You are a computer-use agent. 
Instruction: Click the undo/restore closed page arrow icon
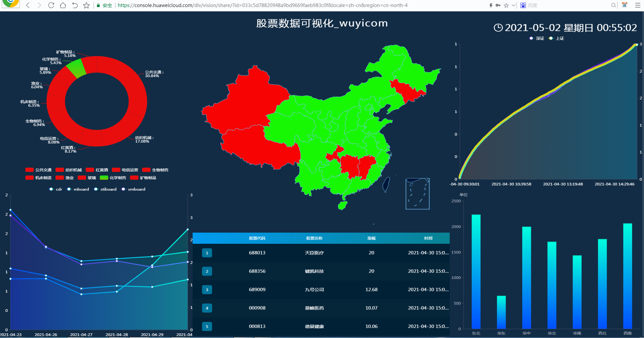(75, 5)
